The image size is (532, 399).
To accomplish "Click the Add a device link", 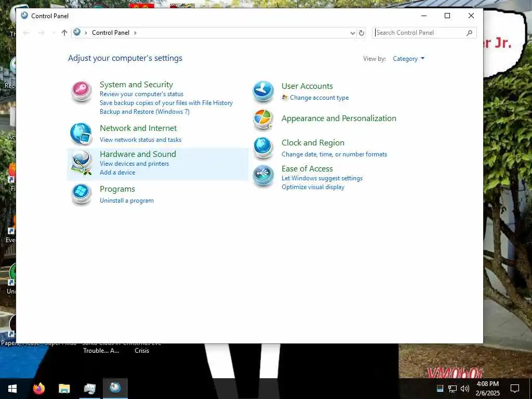I will [x=117, y=172].
